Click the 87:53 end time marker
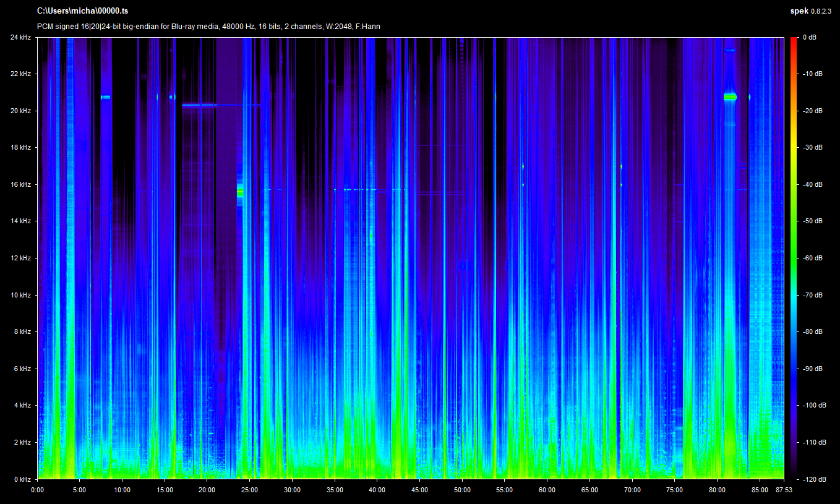 tap(784, 490)
